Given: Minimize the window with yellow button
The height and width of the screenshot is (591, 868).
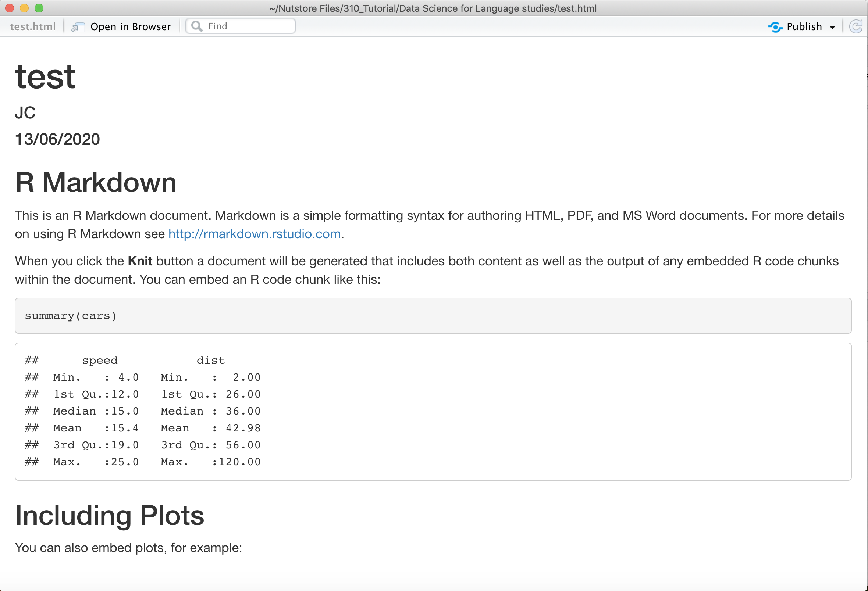Looking at the screenshot, I should [x=24, y=8].
